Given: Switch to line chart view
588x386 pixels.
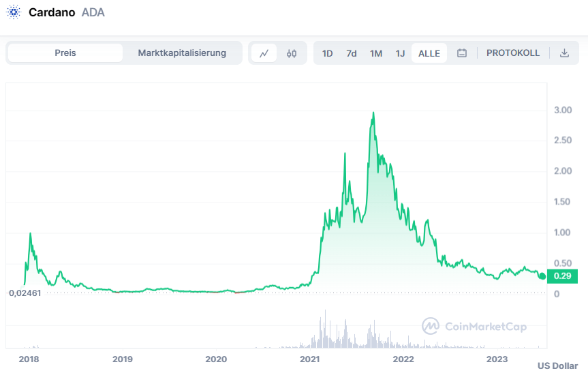Looking at the screenshot, I should pyautogui.click(x=264, y=53).
